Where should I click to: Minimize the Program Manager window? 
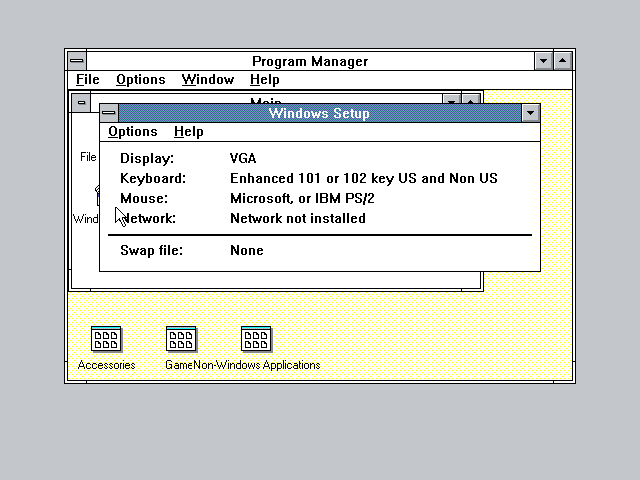[543, 61]
